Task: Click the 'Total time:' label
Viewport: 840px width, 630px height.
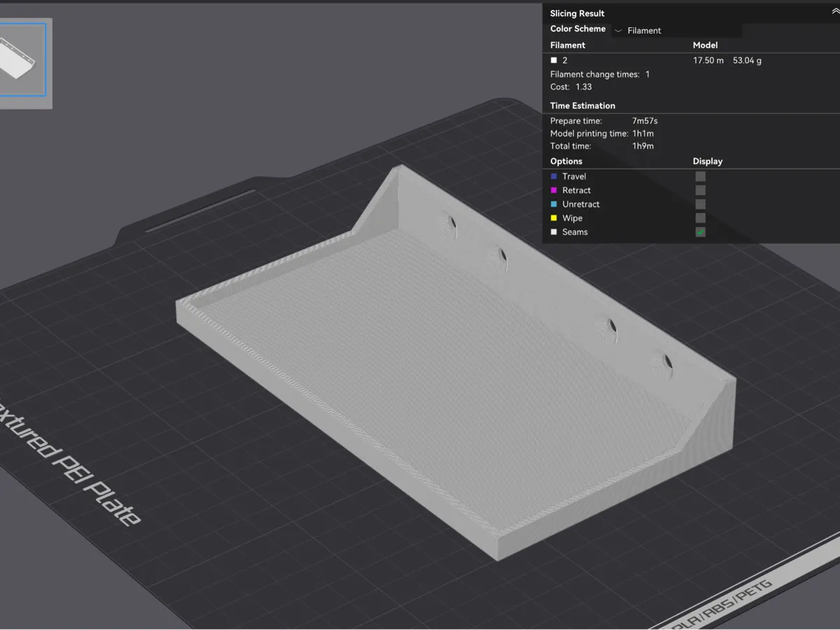Action: [x=570, y=146]
